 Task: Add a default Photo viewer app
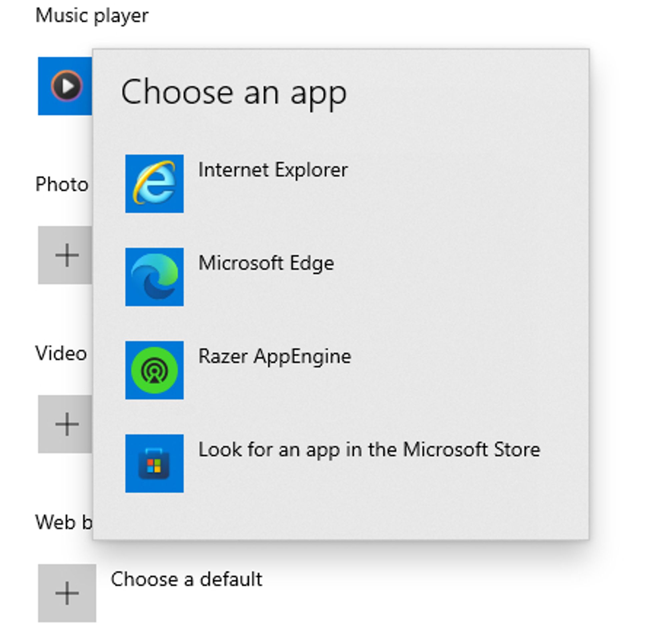[65, 255]
